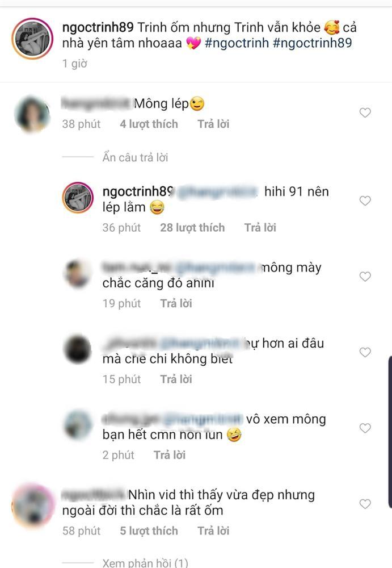Like the 'Mông lép' comment with heart icon
Image resolution: width=392 pixels, height=568 pixels.
click(x=365, y=112)
